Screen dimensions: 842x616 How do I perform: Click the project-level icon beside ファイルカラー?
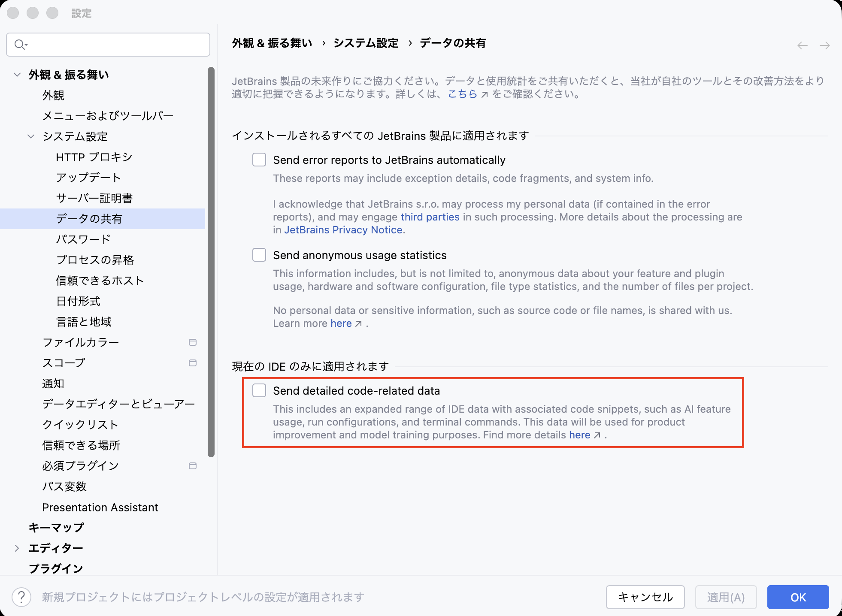coord(193,342)
